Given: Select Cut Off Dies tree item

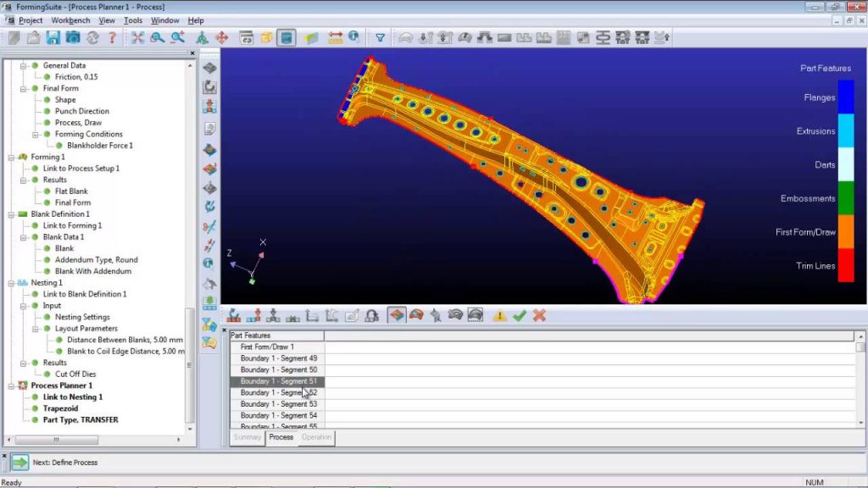Looking at the screenshot, I should (75, 374).
